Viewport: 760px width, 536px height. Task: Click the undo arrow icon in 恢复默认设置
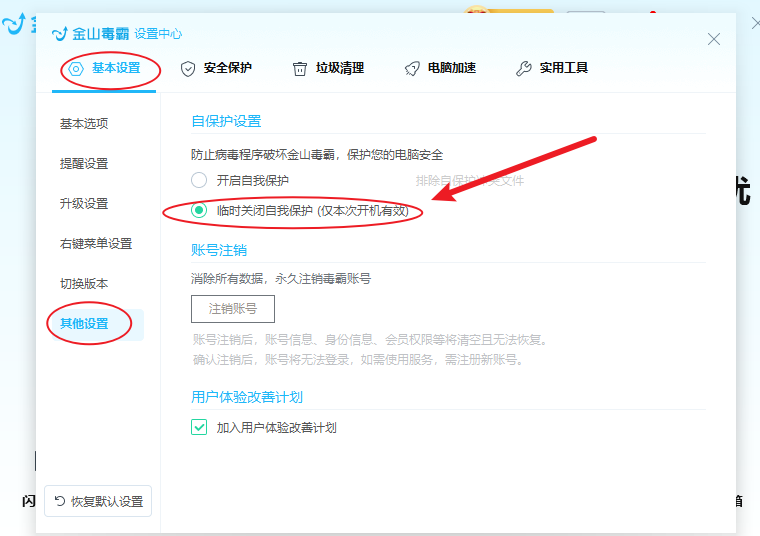pos(60,501)
